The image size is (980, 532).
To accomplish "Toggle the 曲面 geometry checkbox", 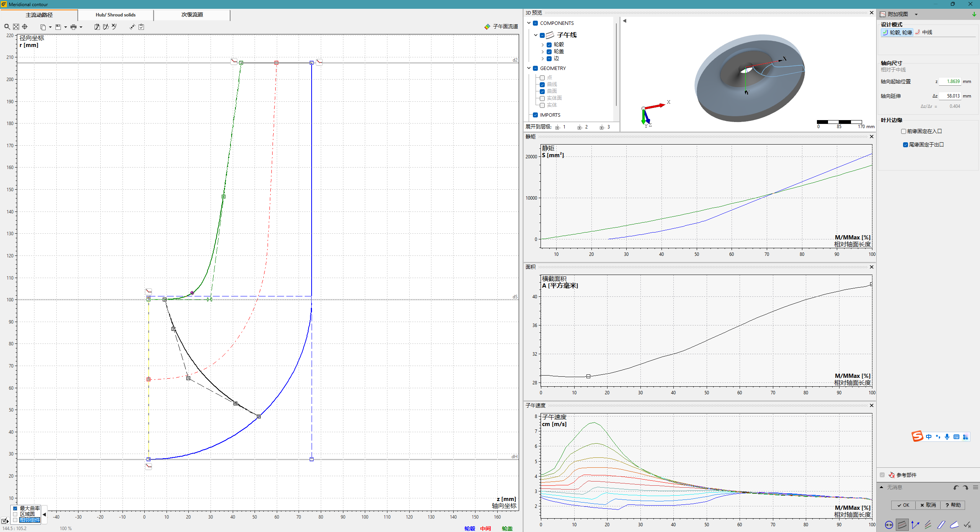I will coord(542,91).
